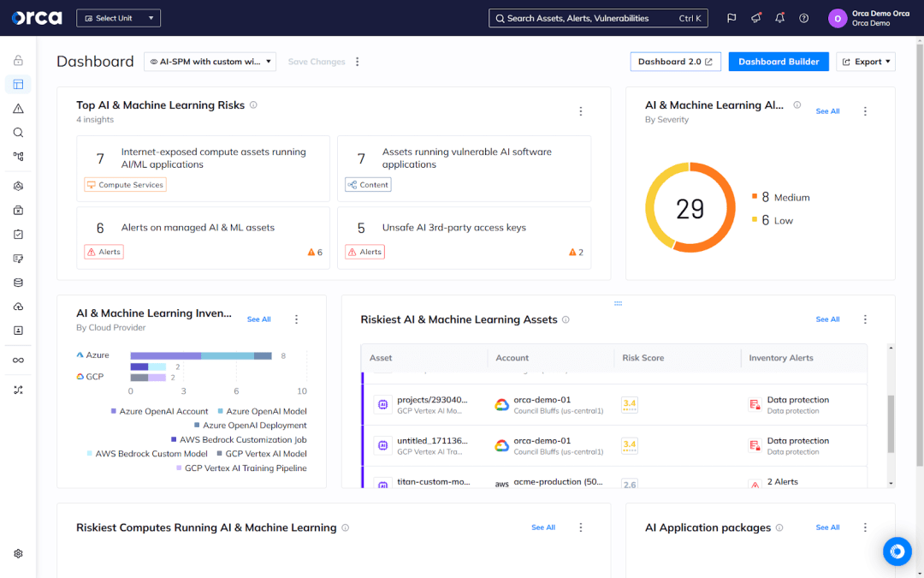Click the Riskiest Assets table scrollbar thumb
Viewport: 924px width, 578px height.
891,424
